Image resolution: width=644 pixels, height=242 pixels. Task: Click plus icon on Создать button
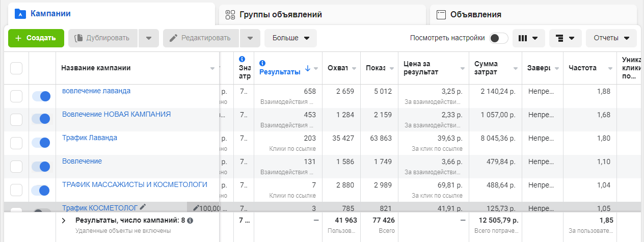tap(18, 38)
